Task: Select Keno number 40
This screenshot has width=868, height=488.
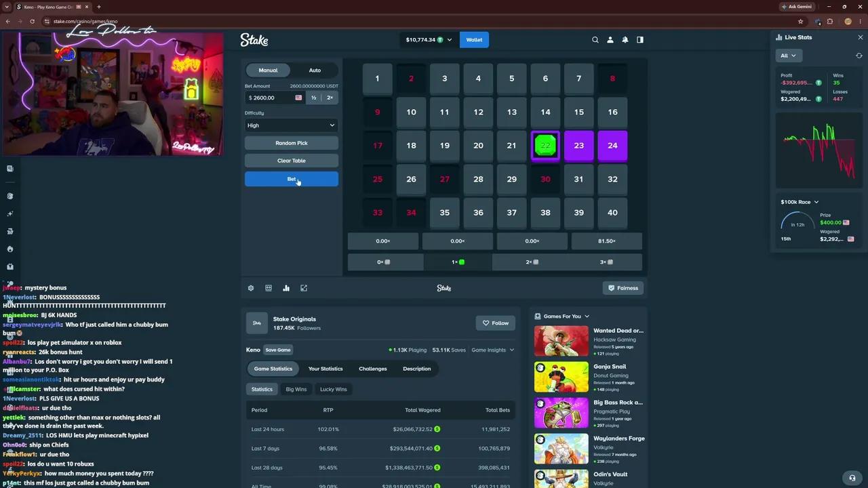Action: tap(612, 213)
